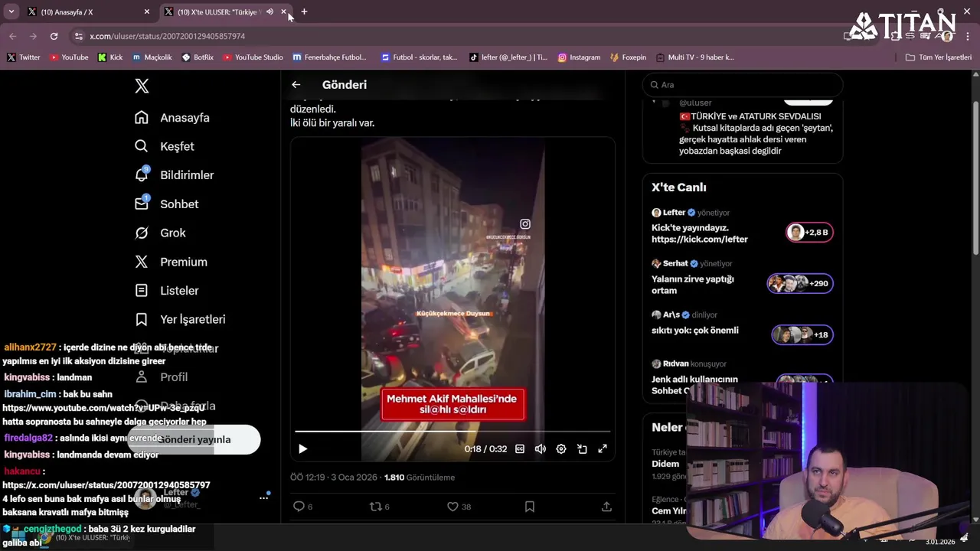This screenshot has height=551, width=980.
Task: Open Maçkolik bookmark
Action: point(152,57)
